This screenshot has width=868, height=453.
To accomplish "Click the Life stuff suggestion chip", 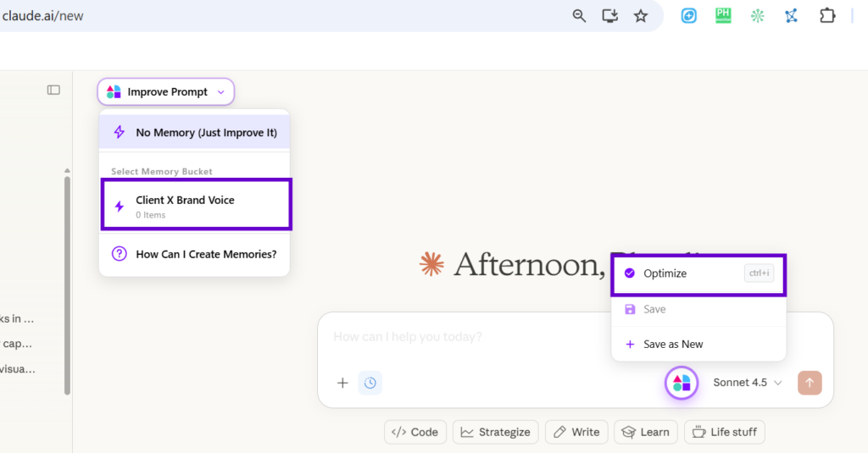I will pos(725,432).
